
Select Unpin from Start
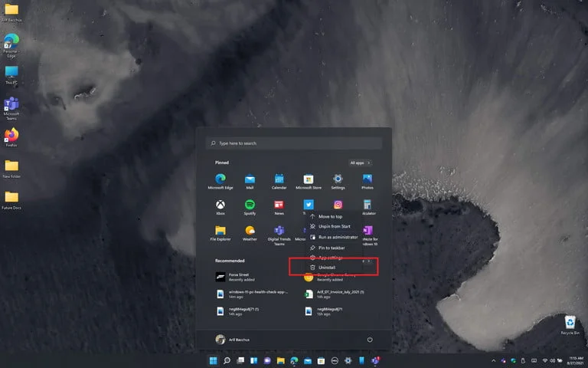click(x=334, y=226)
